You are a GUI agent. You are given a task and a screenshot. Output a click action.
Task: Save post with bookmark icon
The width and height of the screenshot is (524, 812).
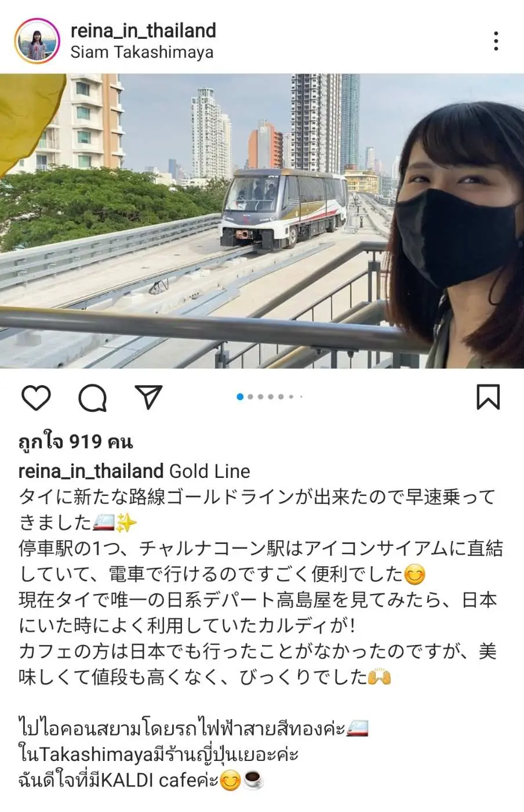point(487,397)
